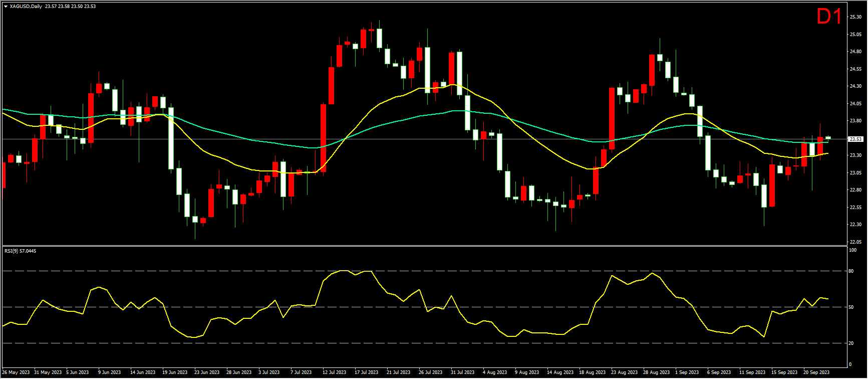This screenshot has width=868, height=379.
Task: Click the 11 Sep 2023 date label
Action: 752,372
